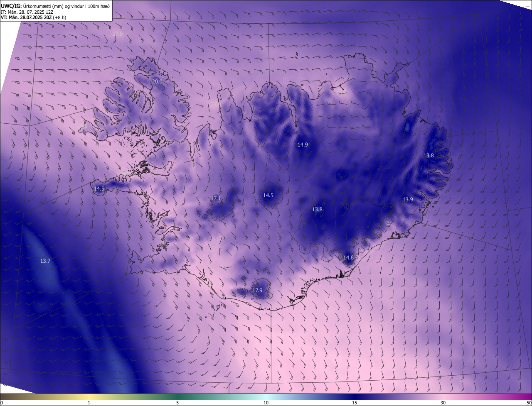Image resolution: width=532 pixels, height=406 pixels.
Task: Click the color scale tick labeled 1
Action: coord(89,403)
